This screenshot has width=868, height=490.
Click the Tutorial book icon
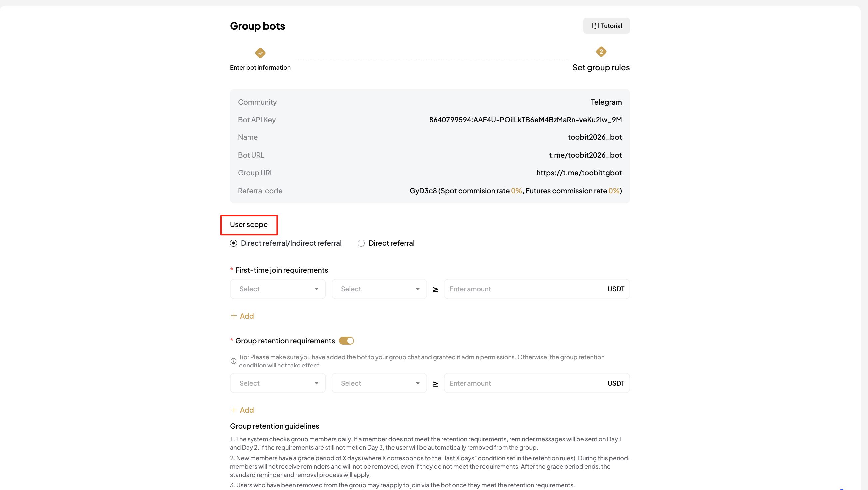click(595, 26)
